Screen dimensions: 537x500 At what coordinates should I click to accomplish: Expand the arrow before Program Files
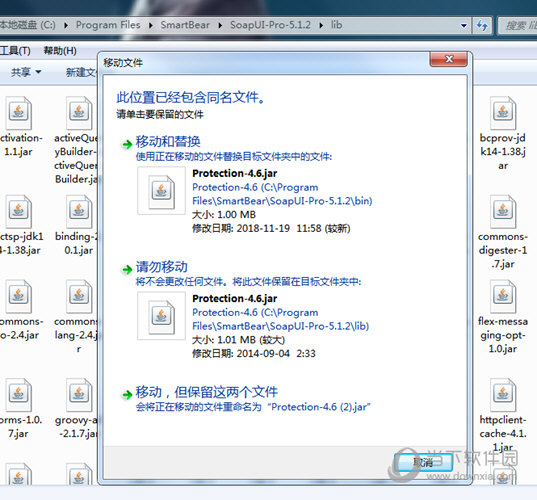click(x=66, y=25)
